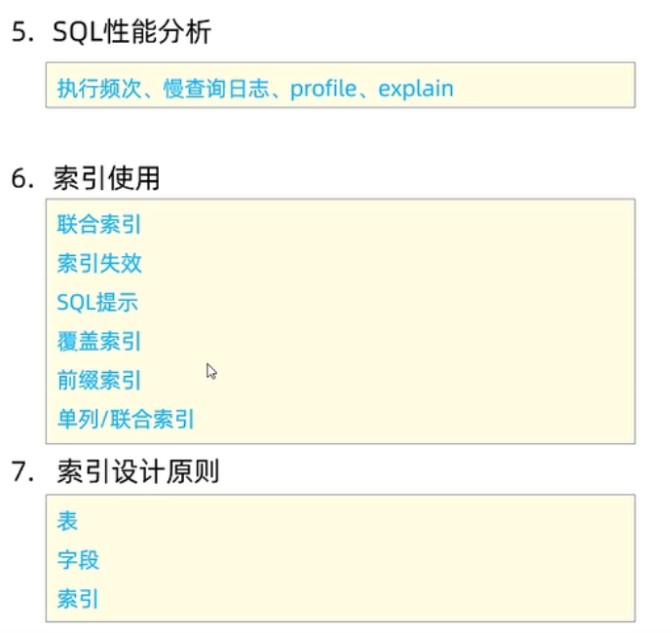This screenshot has height=633, width=672.
Task: Select the profile link text
Action: [325, 89]
